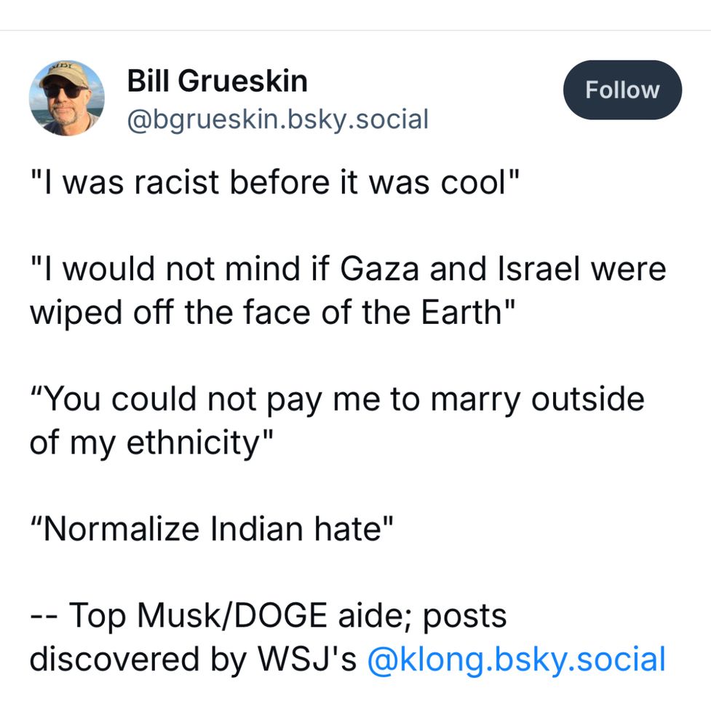The height and width of the screenshot is (728, 711).
Task: Click the word "Gaza" in the post
Action: point(381,269)
